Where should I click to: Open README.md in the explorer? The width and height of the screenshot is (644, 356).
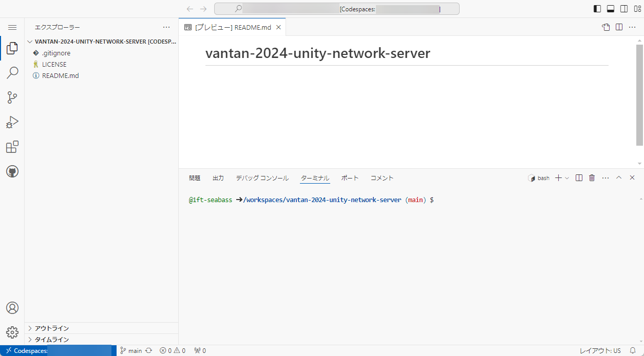pyautogui.click(x=60, y=75)
